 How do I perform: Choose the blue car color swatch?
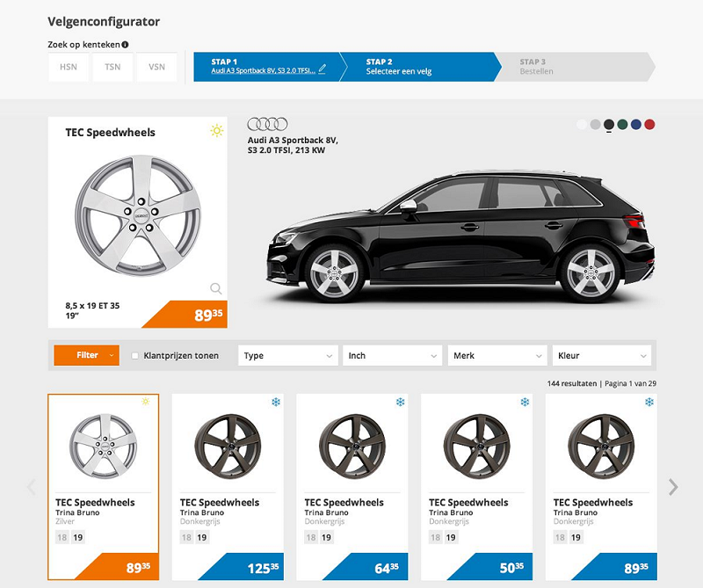coord(635,125)
